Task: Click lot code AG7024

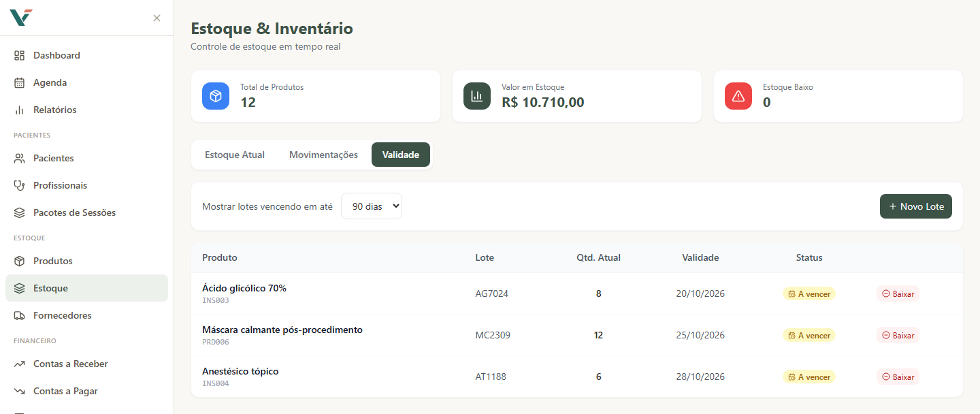Action: 492,293
